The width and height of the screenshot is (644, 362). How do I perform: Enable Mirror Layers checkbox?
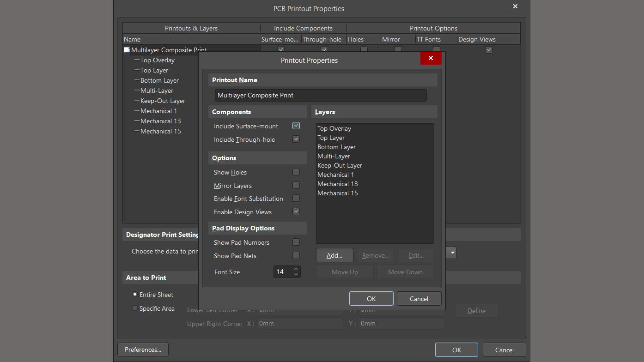tap(296, 185)
